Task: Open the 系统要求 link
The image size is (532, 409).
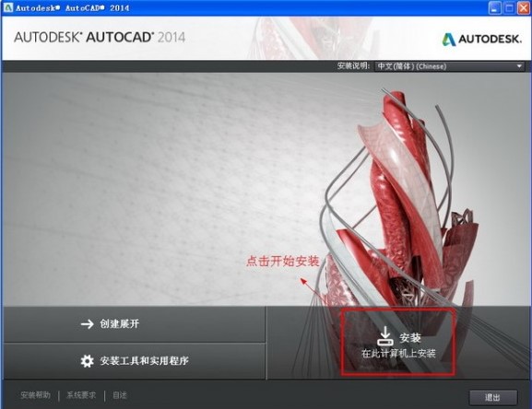Action: (81, 395)
